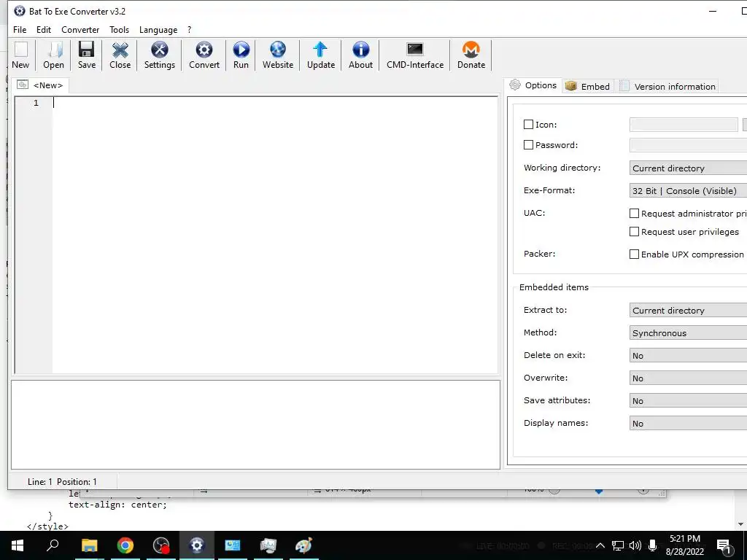This screenshot has height=560, width=747.
Task: Show hidden tray icons chevron
Action: pyautogui.click(x=600, y=545)
